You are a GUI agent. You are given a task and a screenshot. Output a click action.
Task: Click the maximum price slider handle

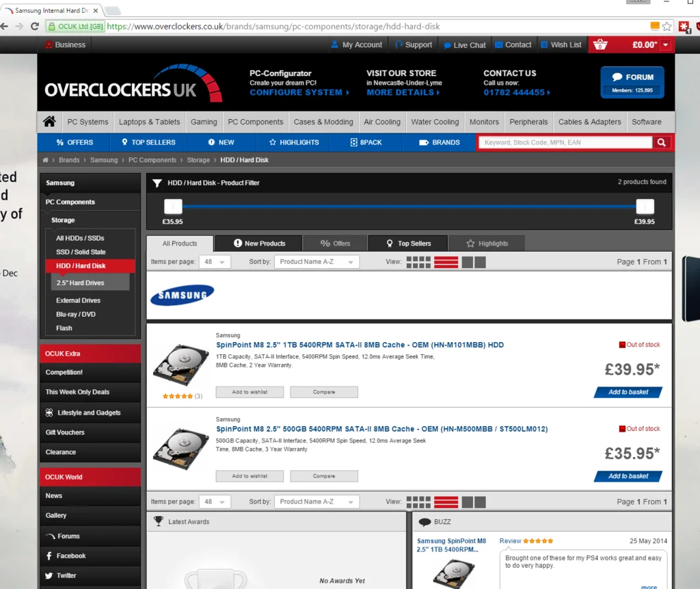click(645, 207)
